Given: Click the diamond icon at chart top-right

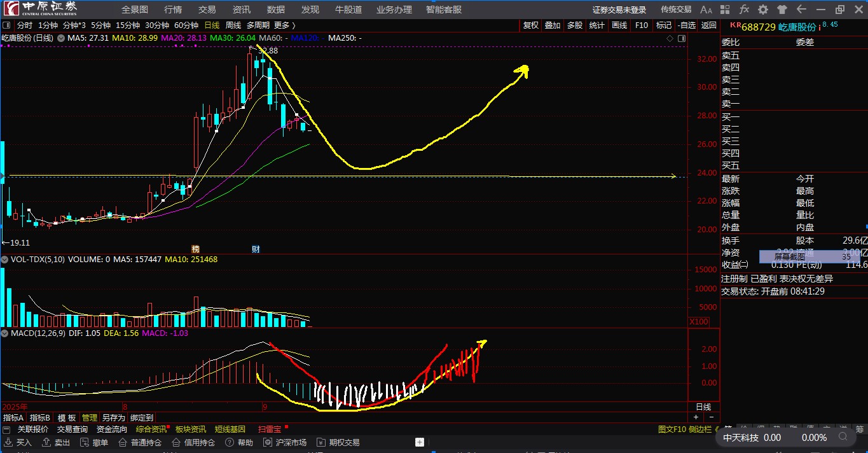Looking at the screenshot, I should pyautogui.click(x=670, y=39).
